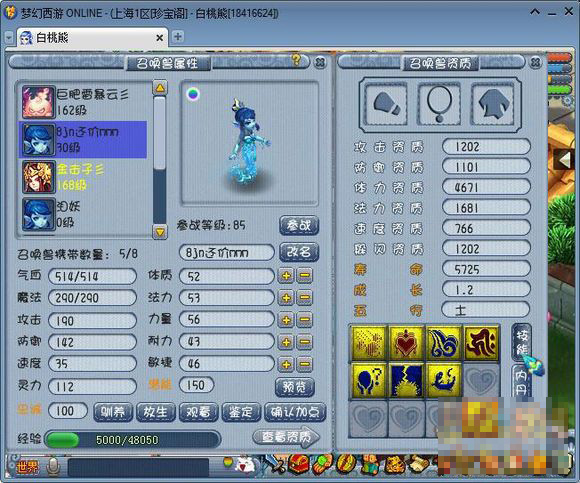The width and height of the screenshot is (580, 483).
Task: Click the pet name input field
Action: tap(227, 253)
